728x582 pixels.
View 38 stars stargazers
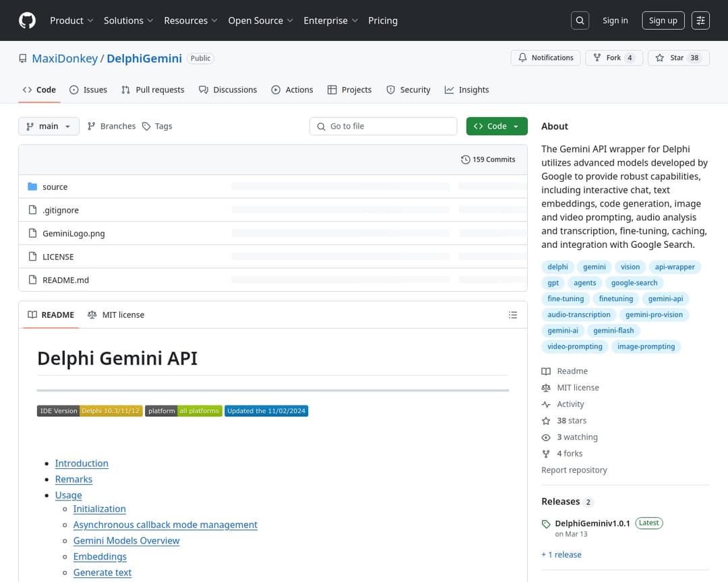(564, 420)
